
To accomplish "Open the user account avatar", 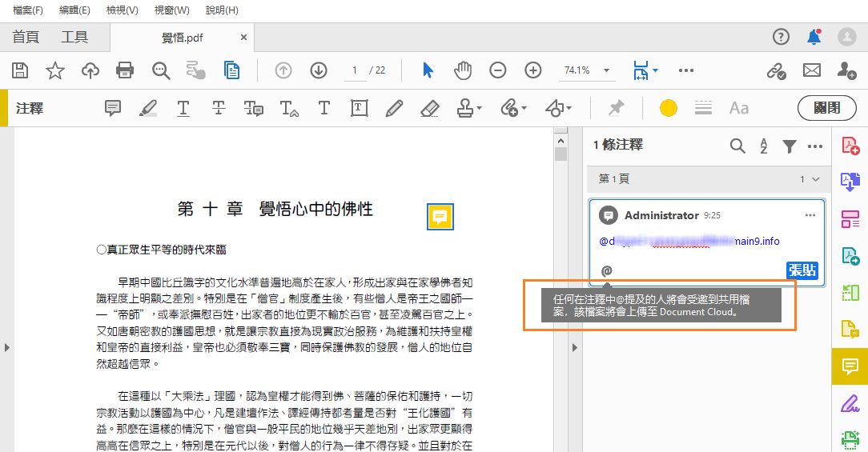I will coord(847,37).
